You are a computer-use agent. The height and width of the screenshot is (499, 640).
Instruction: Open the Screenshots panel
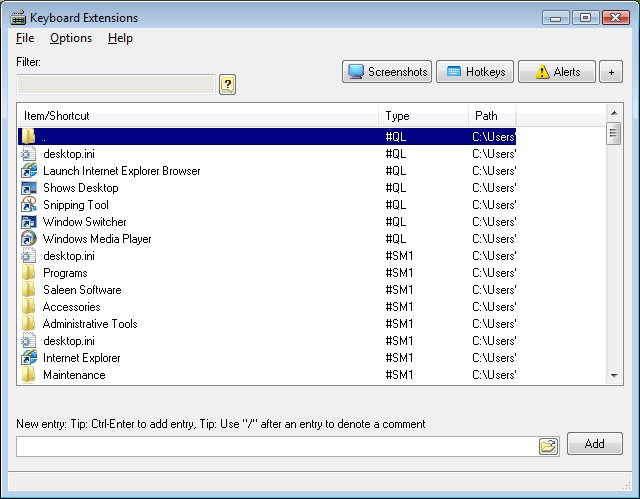tap(387, 72)
